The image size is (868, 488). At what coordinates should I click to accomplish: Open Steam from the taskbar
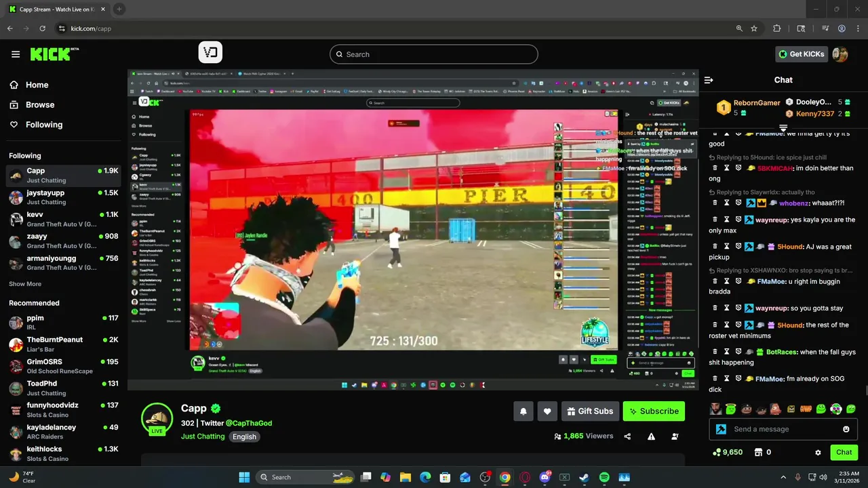pos(584,477)
